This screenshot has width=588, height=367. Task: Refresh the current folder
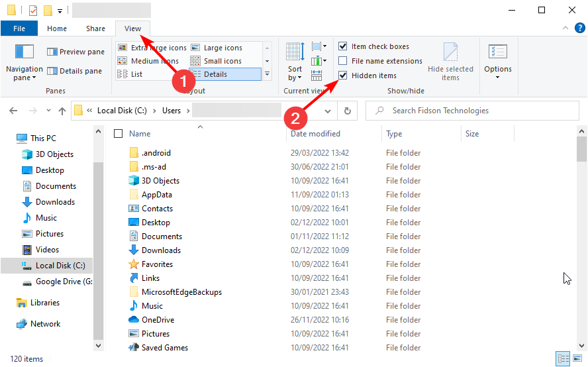[x=347, y=111]
